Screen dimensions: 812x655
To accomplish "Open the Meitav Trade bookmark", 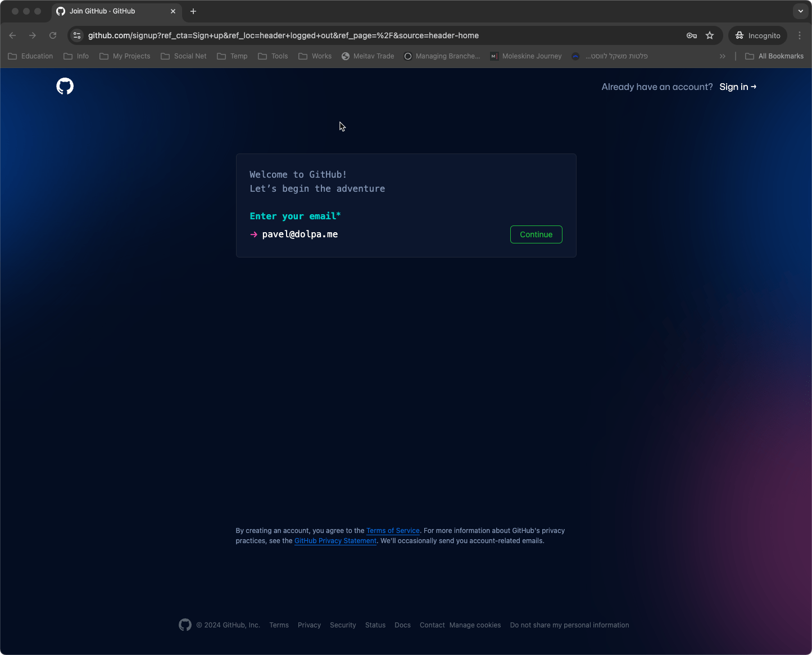I will click(x=368, y=56).
